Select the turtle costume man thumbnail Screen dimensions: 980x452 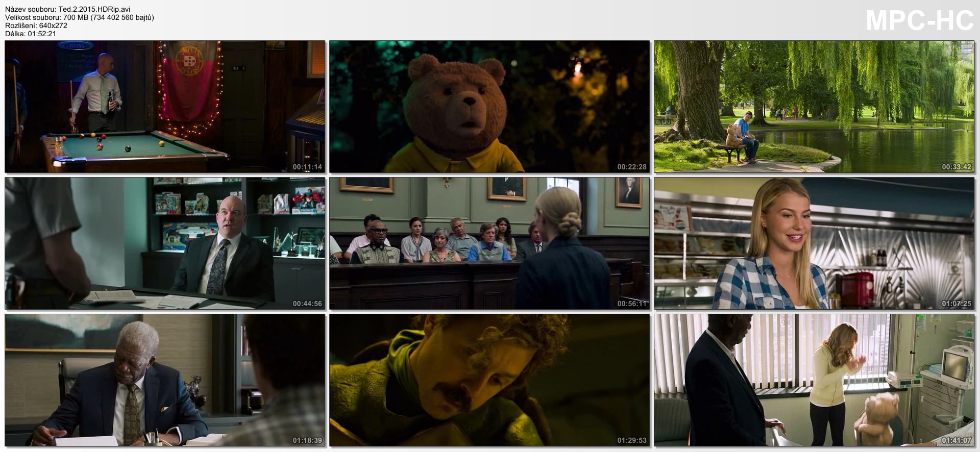(489, 380)
